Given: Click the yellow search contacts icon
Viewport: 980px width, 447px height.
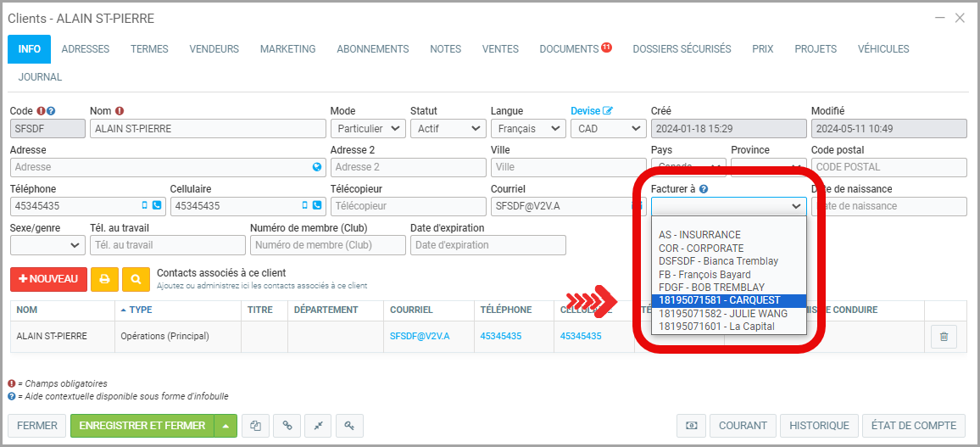Looking at the screenshot, I should (135, 279).
